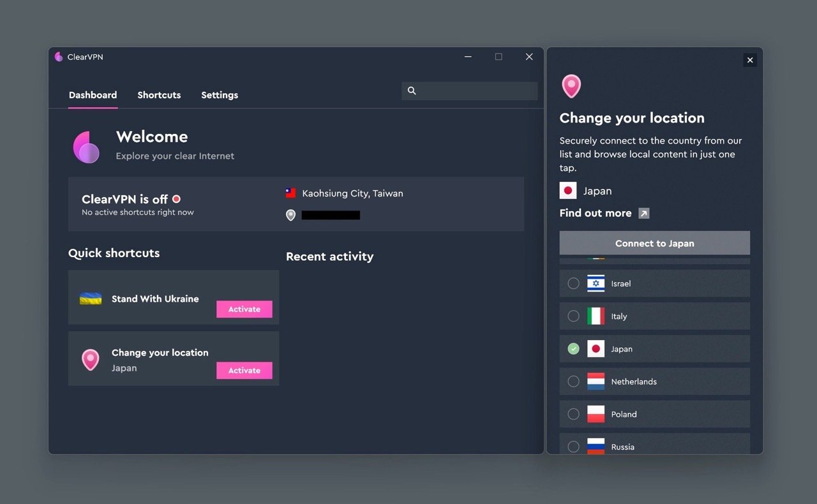Screen dimensions: 817x504
Task: Click the pink pin in Change your location shortcut
Action: click(90, 360)
